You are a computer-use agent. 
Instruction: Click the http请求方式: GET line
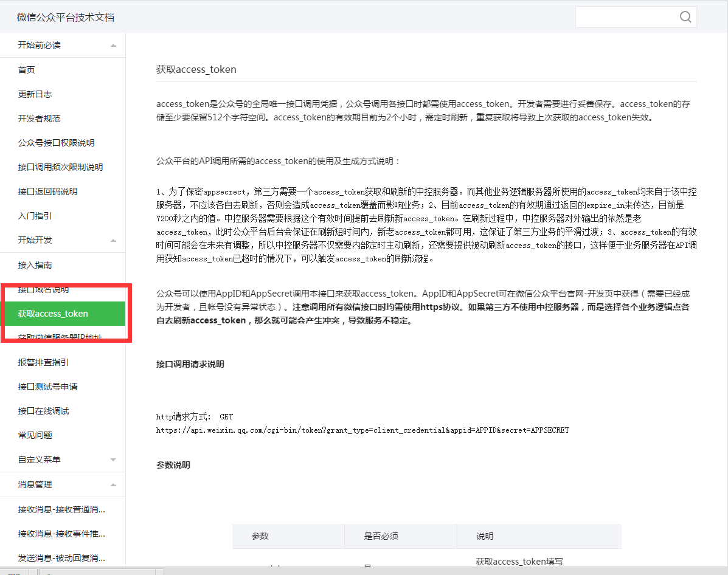[x=195, y=417]
